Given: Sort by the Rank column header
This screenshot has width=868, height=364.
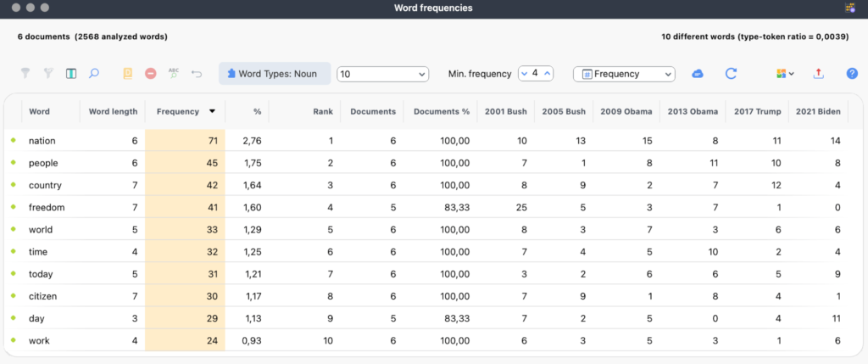Looking at the screenshot, I should click(x=323, y=111).
